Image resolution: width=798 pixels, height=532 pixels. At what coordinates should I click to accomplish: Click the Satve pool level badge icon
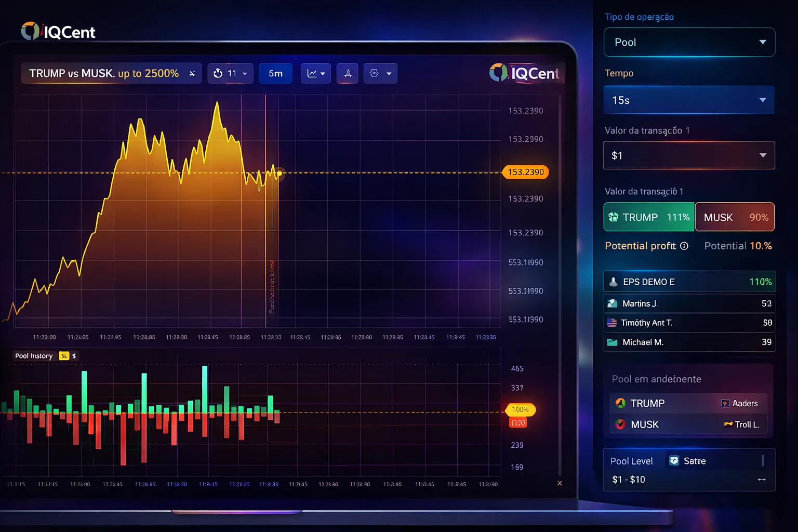(674, 461)
